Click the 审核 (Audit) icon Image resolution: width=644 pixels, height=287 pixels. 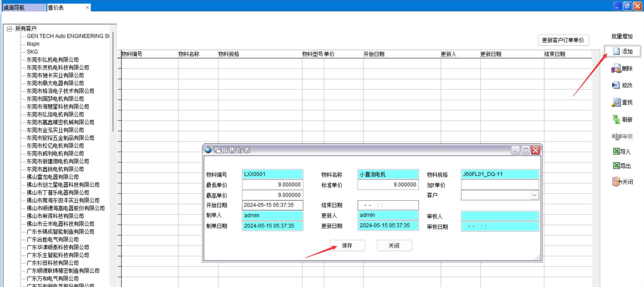[x=616, y=137]
